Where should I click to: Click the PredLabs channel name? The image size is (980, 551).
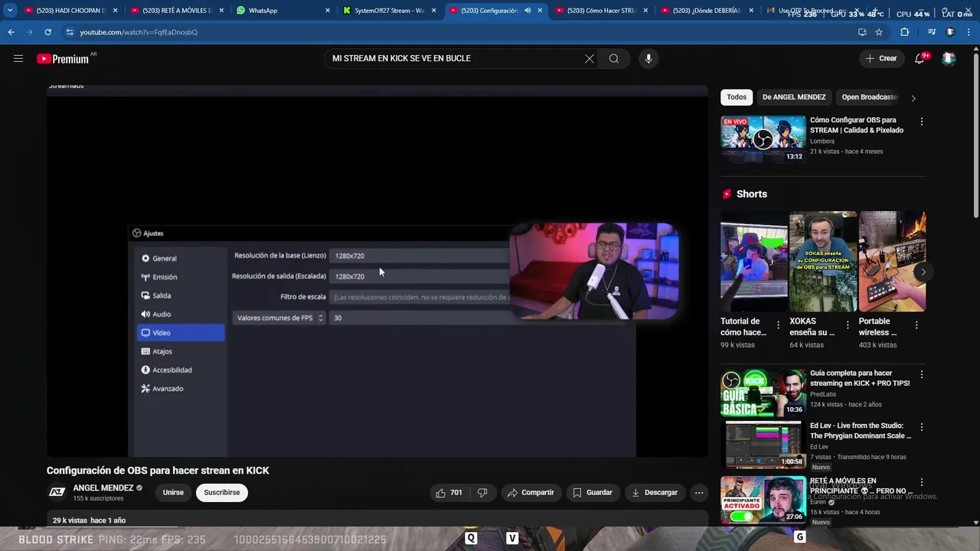823,395
